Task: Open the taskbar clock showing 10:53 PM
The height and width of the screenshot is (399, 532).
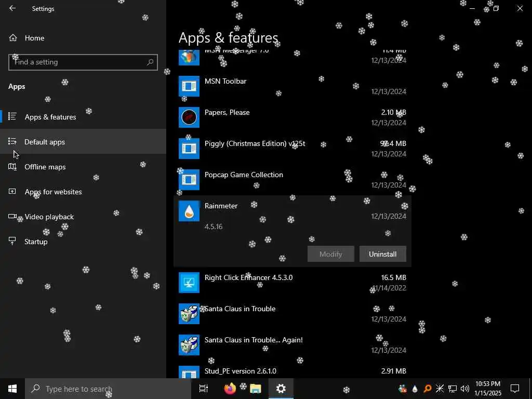Action: [488, 389]
